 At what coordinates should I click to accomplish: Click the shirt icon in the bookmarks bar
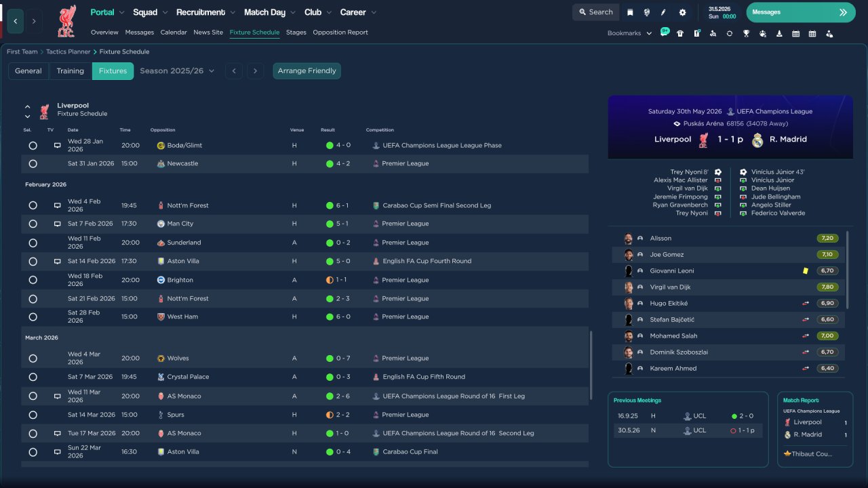680,33
